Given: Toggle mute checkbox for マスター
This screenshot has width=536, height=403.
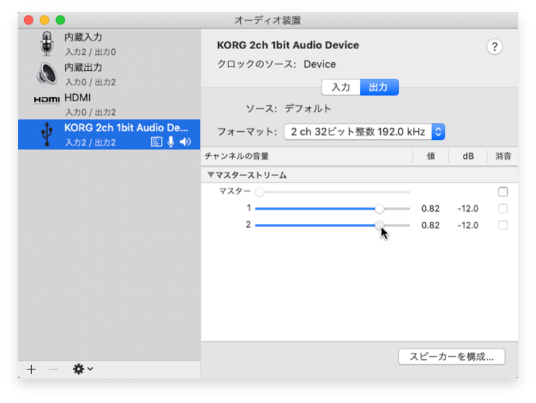Looking at the screenshot, I should [x=502, y=192].
